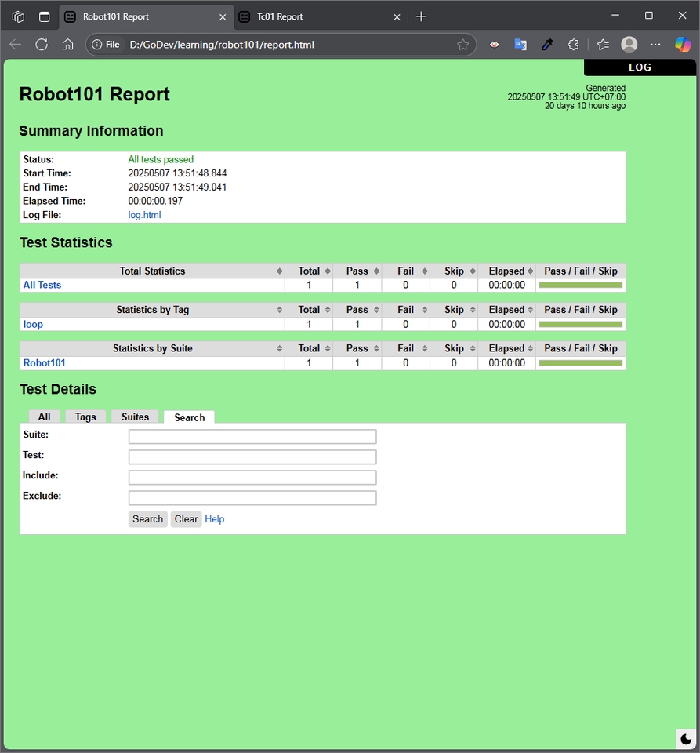The height and width of the screenshot is (753, 700).
Task: Click the 'All tests passed' status text
Action: [161, 159]
